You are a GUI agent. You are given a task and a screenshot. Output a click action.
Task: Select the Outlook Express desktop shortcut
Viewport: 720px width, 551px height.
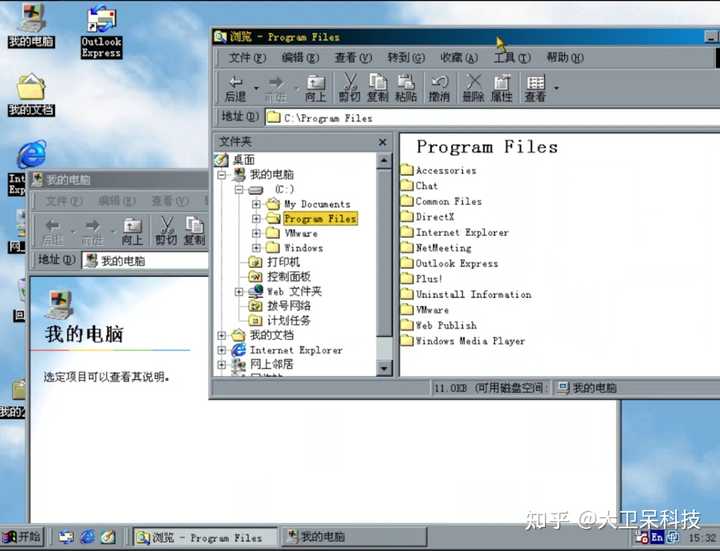pyautogui.click(x=101, y=31)
